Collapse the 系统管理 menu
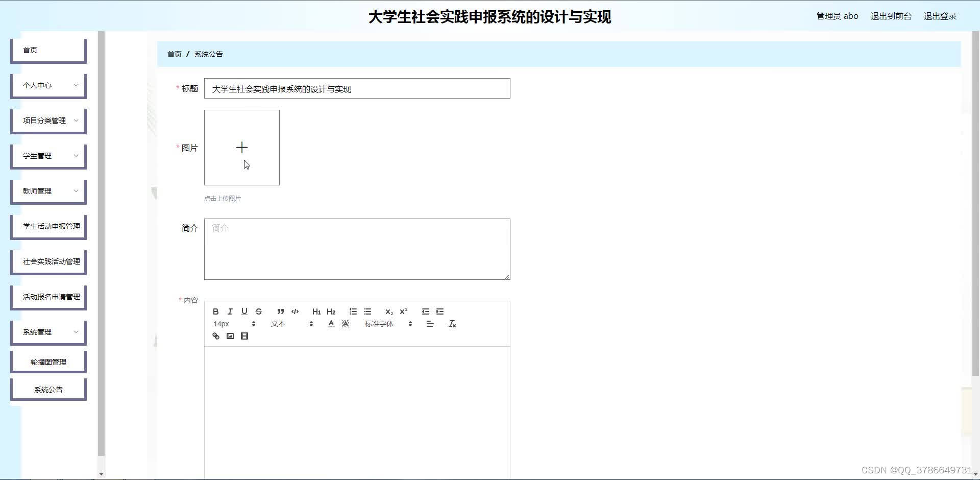The image size is (980, 480). point(48,332)
